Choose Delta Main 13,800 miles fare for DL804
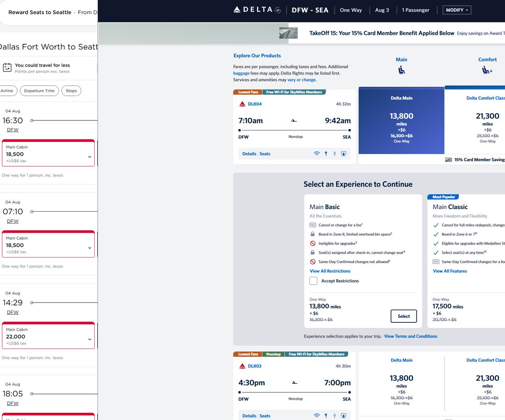 click(401, 120)
